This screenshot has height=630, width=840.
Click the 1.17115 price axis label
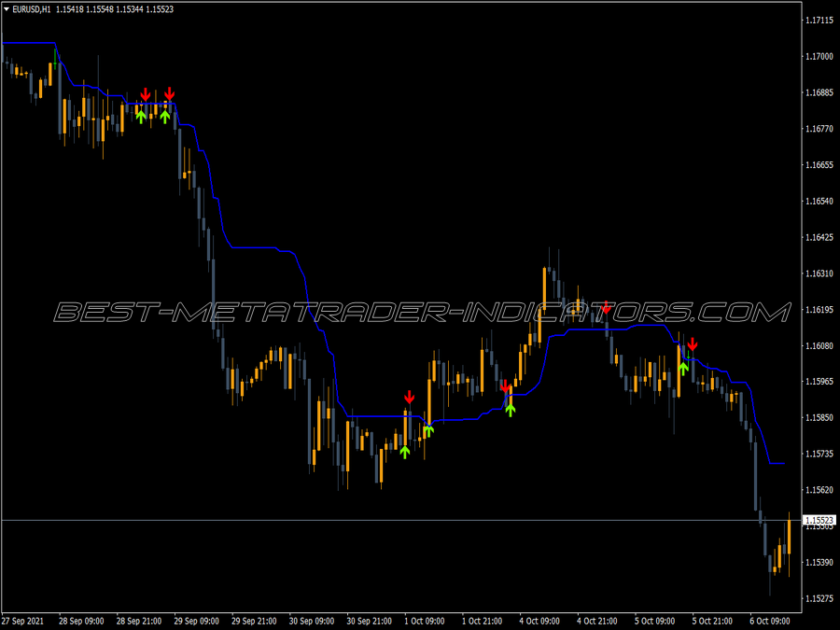(x=819, y=21)
